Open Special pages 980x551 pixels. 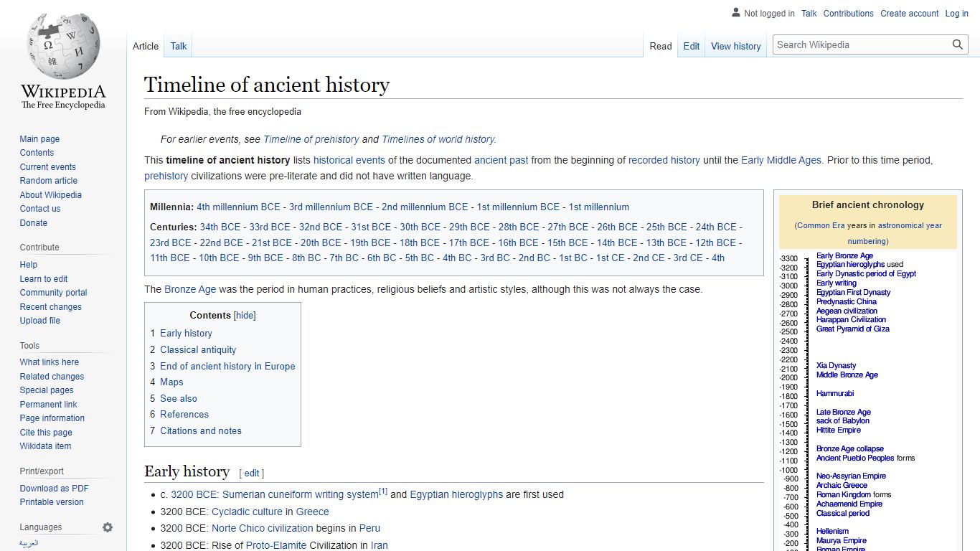click(x=47, y=390)
